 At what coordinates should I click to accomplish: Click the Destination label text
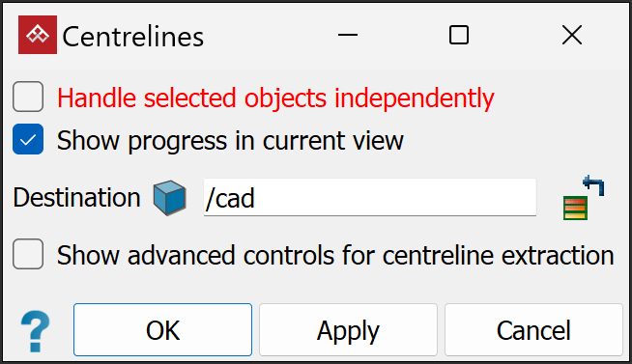point(76,198)
